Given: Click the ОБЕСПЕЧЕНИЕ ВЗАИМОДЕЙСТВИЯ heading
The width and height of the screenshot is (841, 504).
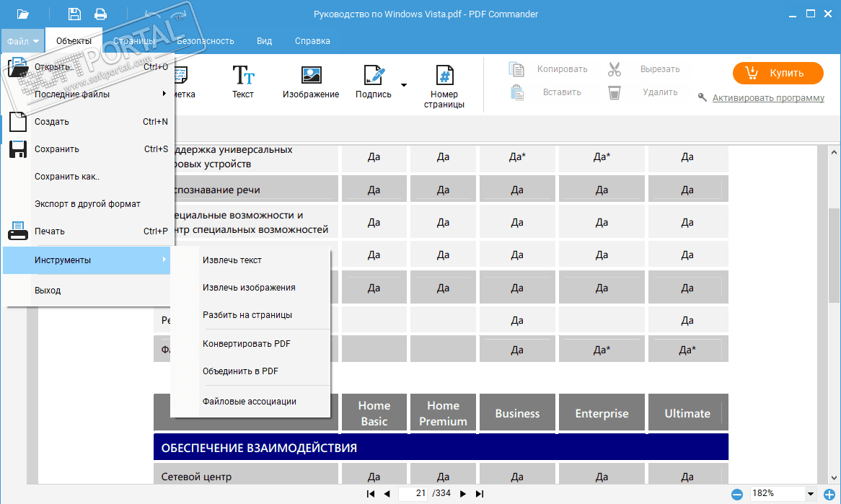Looking at the screenshot, I should click(259, 448).
